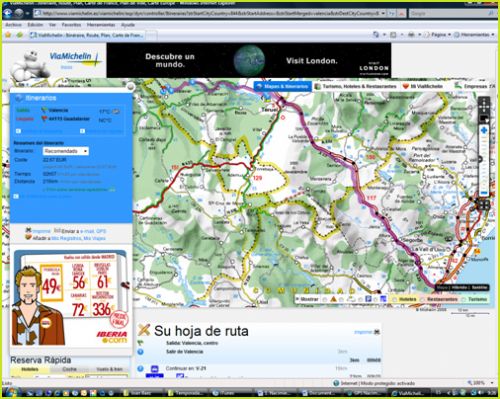The width and height of the screenshot is (500, 399).
Task: Stop page loading with the red X
Action: (x=402, y=13)
